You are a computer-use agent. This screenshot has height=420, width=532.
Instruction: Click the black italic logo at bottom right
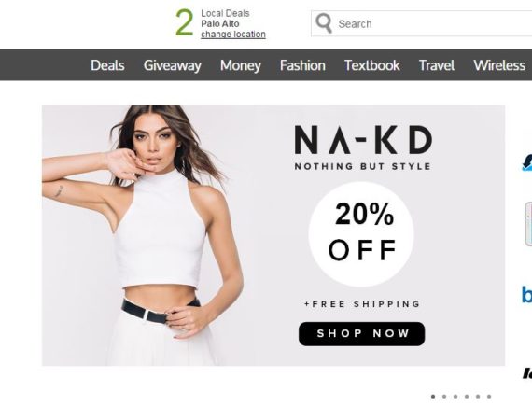click(527, 372)
